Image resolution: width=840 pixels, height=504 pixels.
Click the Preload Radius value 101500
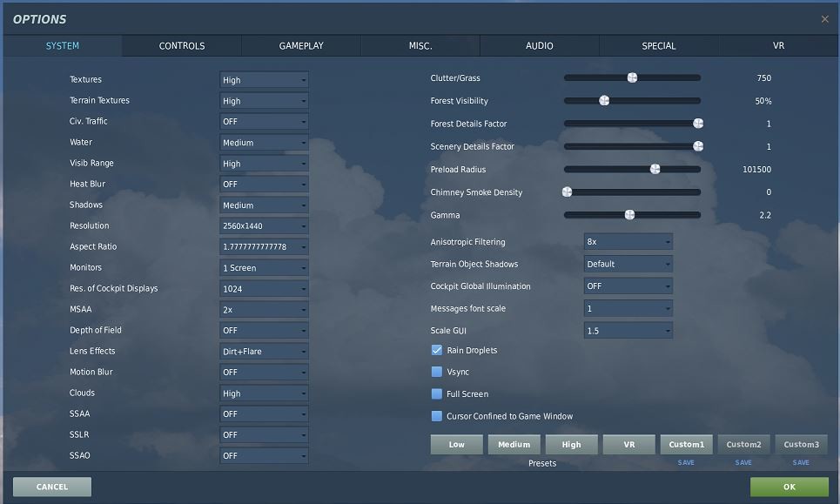coord(757,169)
